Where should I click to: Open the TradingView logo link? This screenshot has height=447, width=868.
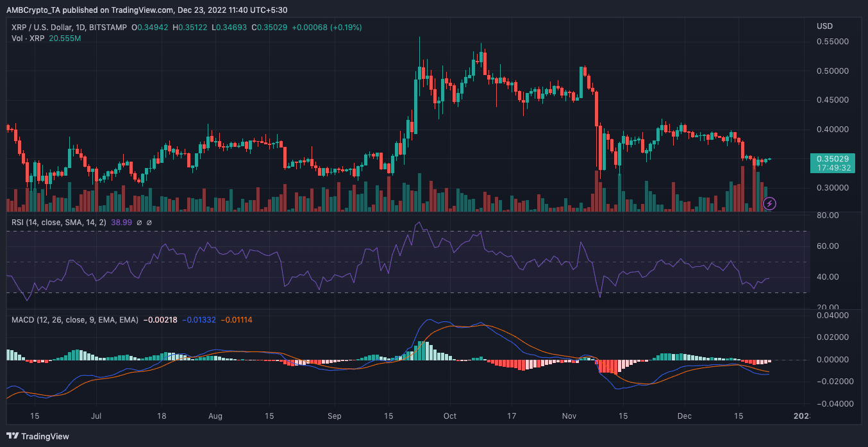pos(38,436)
